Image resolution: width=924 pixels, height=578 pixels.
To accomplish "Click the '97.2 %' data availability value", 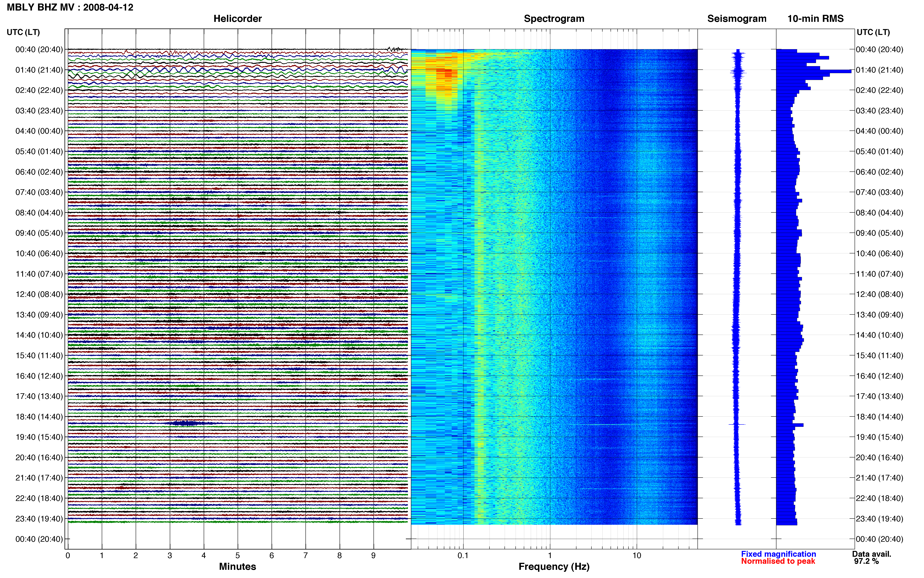I will [867, 561].
